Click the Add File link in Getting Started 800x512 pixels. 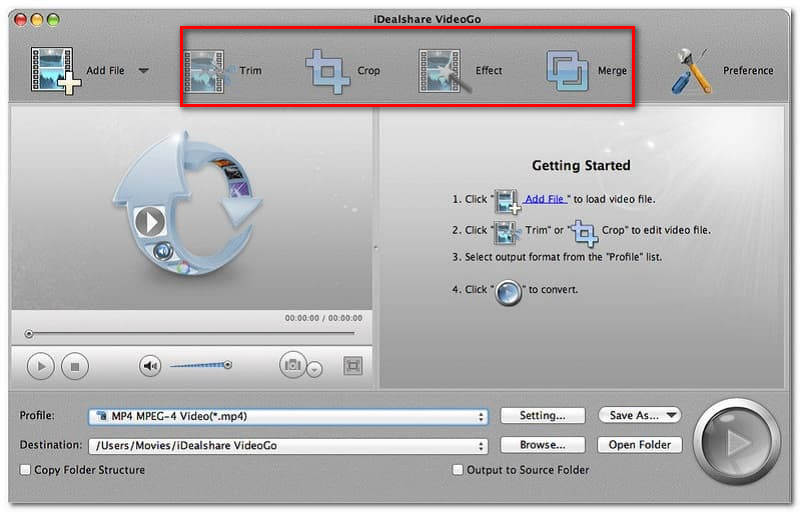(x=545, y=199)
